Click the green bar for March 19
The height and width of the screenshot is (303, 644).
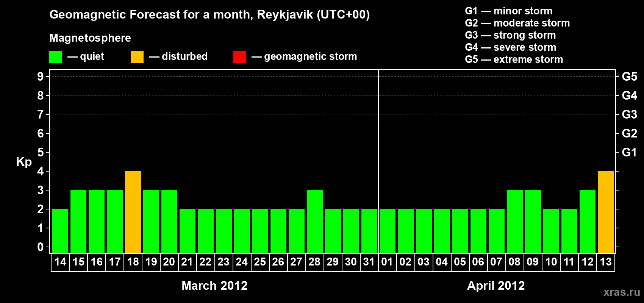pyautogui.click(x=151, y=221)
